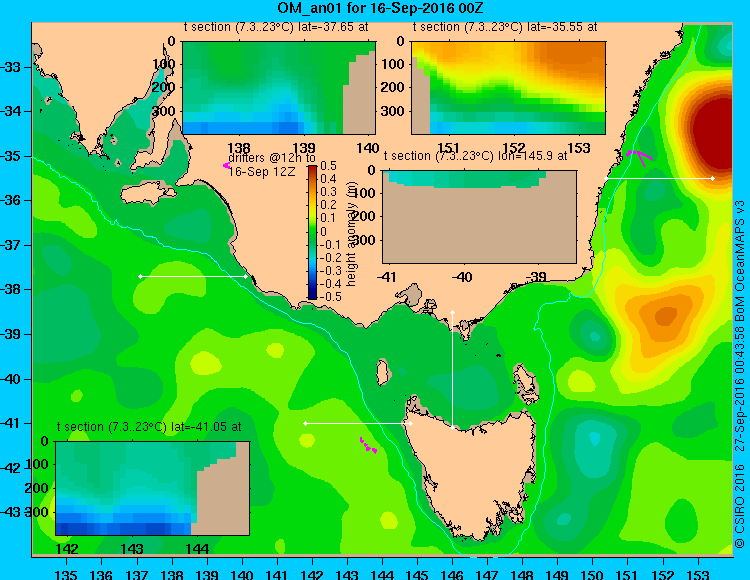Click the vertical CSIRO BoM OceanMAPS v3 credit text
The image size is (750, 580).
[740, 374]
